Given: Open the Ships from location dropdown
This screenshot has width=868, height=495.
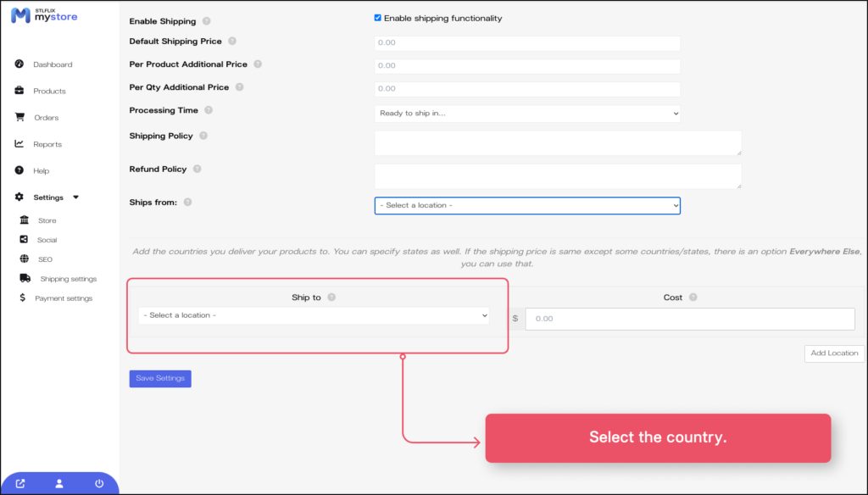Looking at the screenshot, I should tap(527, 205).
